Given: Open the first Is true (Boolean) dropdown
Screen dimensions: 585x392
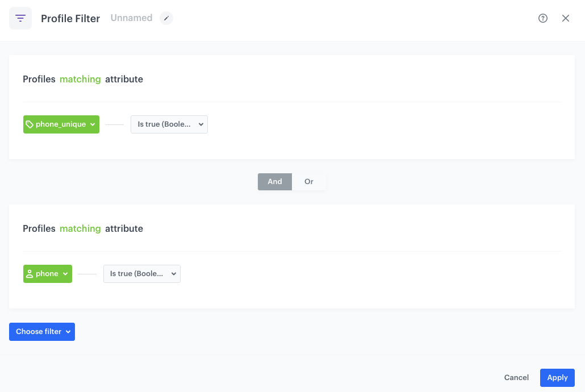Looking at the screenshot, I should 169,124.
